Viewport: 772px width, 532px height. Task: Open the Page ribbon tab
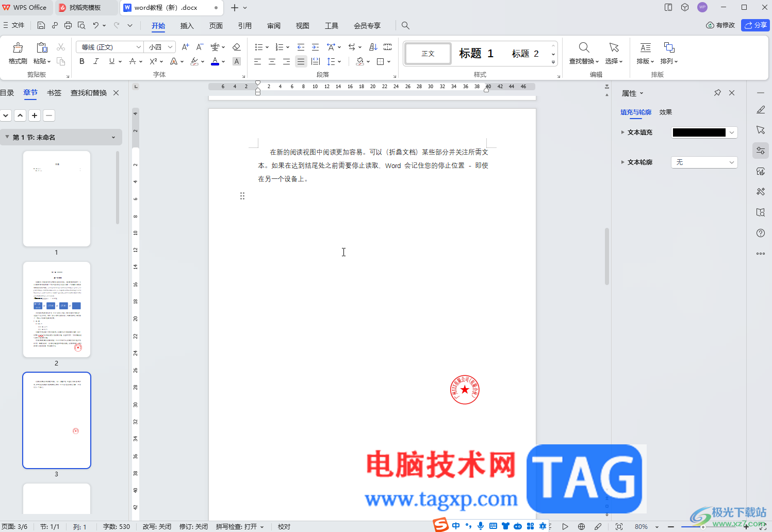(216, 26)
